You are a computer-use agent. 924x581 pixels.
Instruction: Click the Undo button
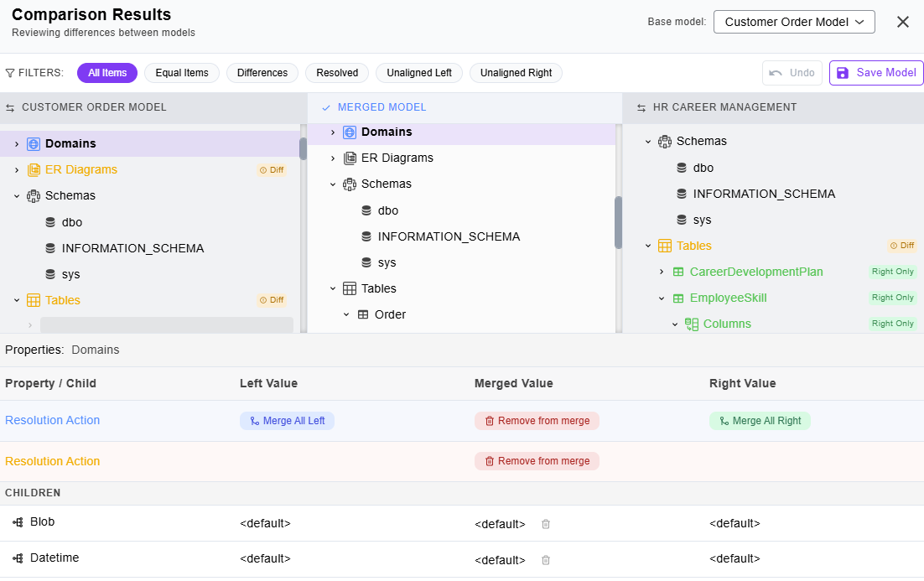(792, 73)
